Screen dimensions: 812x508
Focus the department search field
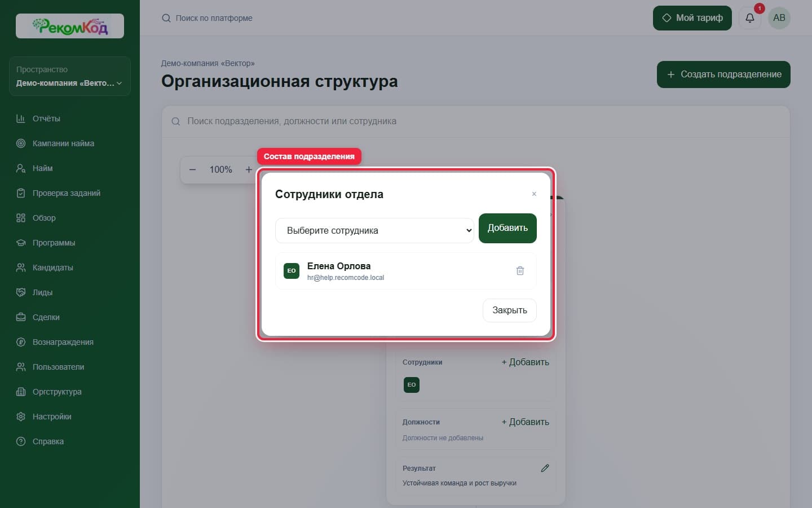(x=475, y=121)
